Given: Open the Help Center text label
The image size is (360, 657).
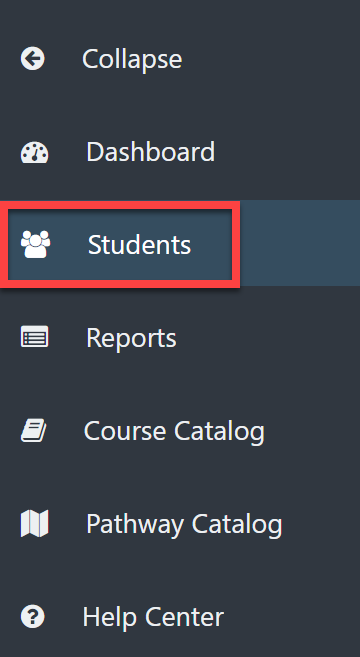Looking at the screenshot, I should [153, 617].
